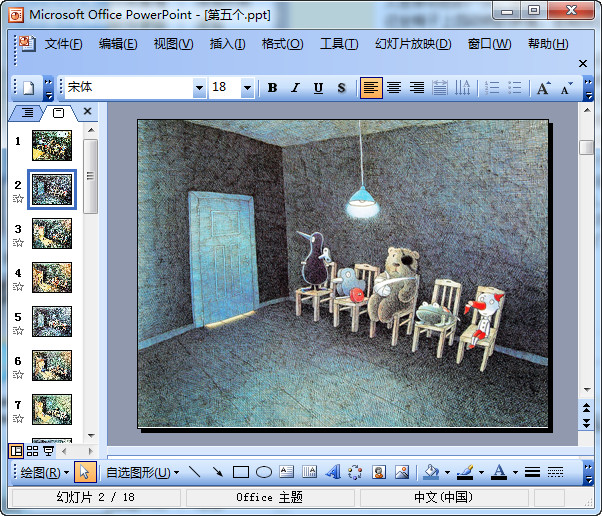Click the New document icon
Screen dimensions: 602x516
(29, 88)
